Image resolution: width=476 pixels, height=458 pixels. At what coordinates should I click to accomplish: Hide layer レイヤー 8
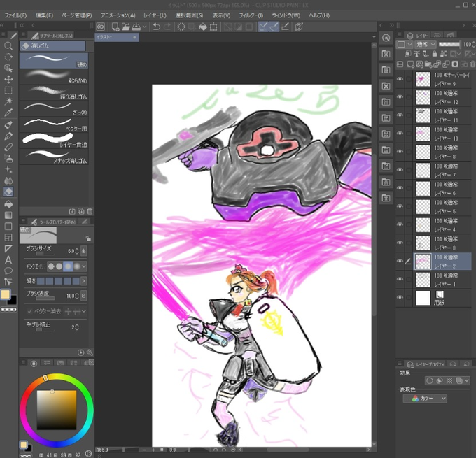point(400,152)
